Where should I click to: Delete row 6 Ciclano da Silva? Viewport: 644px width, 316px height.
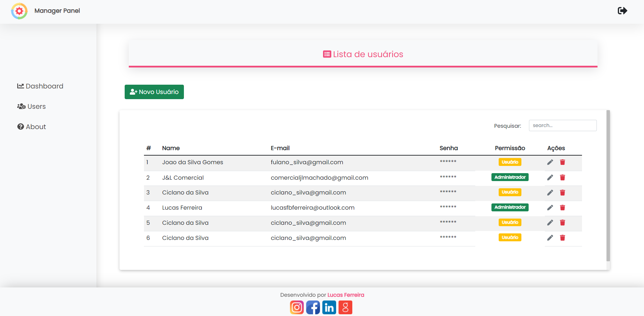563,238
